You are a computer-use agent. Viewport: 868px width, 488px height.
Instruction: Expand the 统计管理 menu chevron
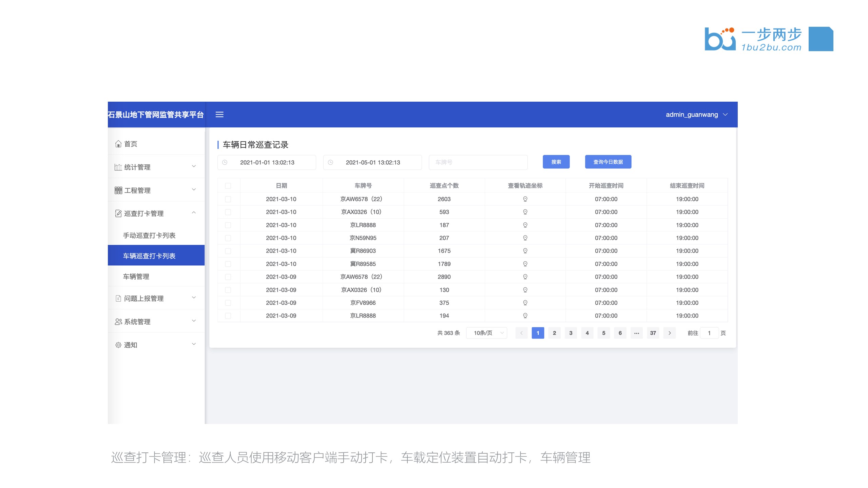pos(194,166)
